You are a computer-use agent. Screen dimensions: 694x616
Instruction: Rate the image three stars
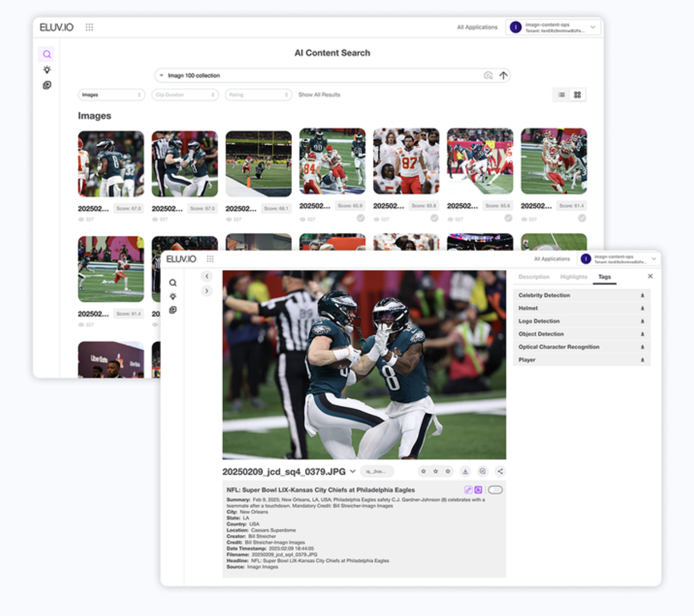pos(448,471)
